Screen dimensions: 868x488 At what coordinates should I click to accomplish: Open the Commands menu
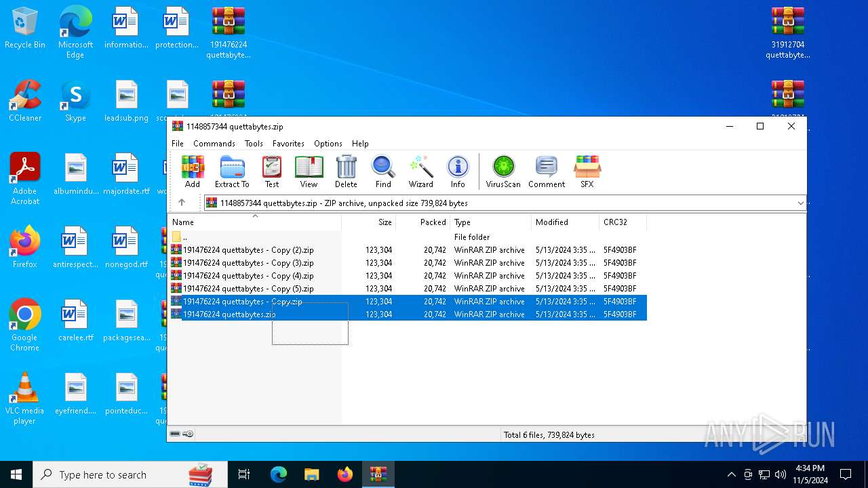[x=214, y=144]
